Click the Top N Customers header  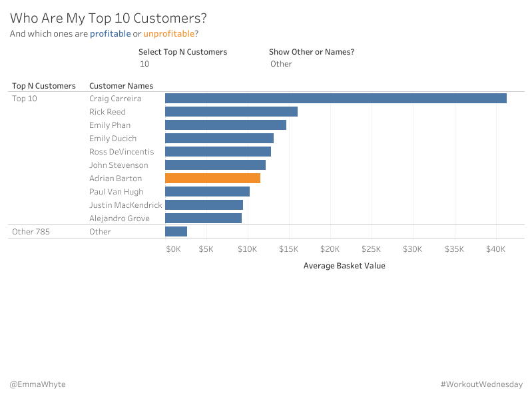point(44,86)
